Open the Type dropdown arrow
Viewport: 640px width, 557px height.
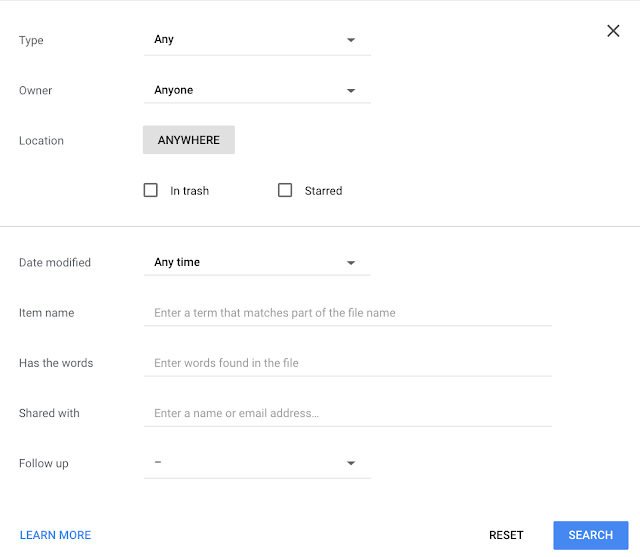(x=351, y=40)
